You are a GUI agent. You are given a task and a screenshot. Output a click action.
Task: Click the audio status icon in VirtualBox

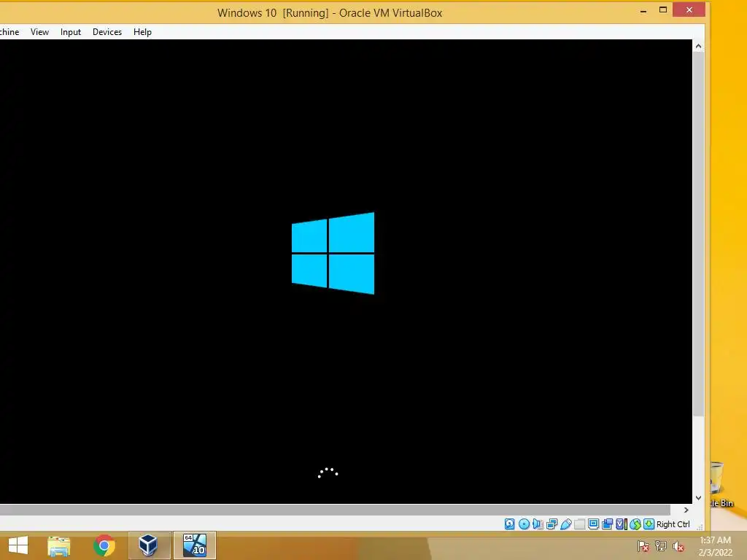pos(538,524)
